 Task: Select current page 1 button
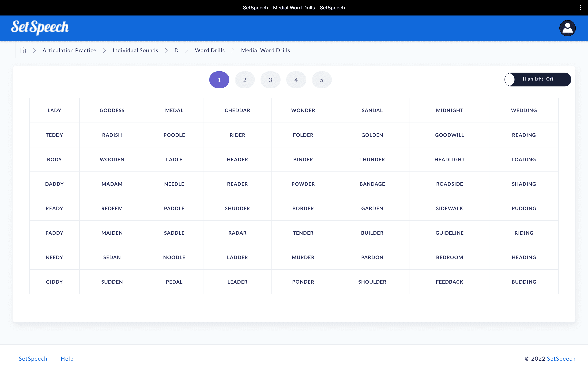point(219,80)
